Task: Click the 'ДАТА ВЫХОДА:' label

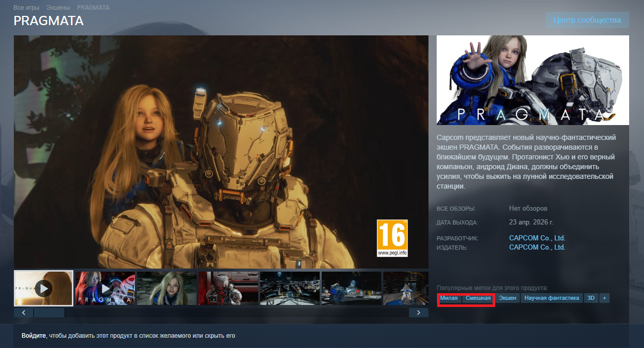Action: point(457,223)
